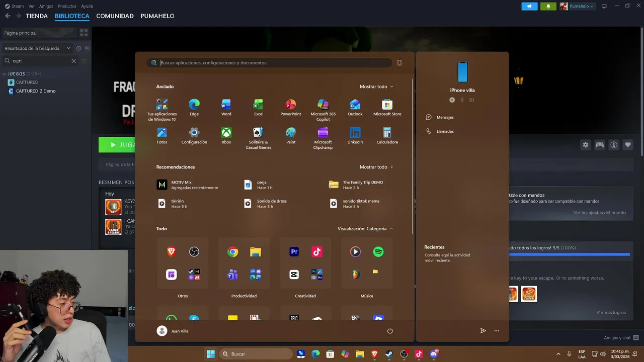Open Steam TIENDA tab

[x=37, y=16]
